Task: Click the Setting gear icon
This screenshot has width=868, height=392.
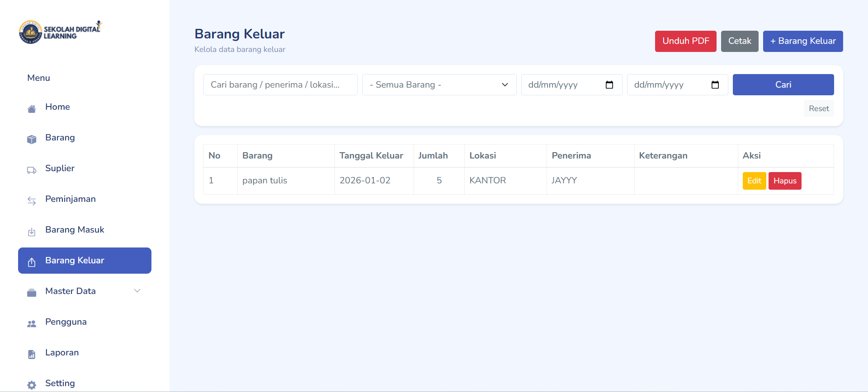Action: (x=32, y=385)
